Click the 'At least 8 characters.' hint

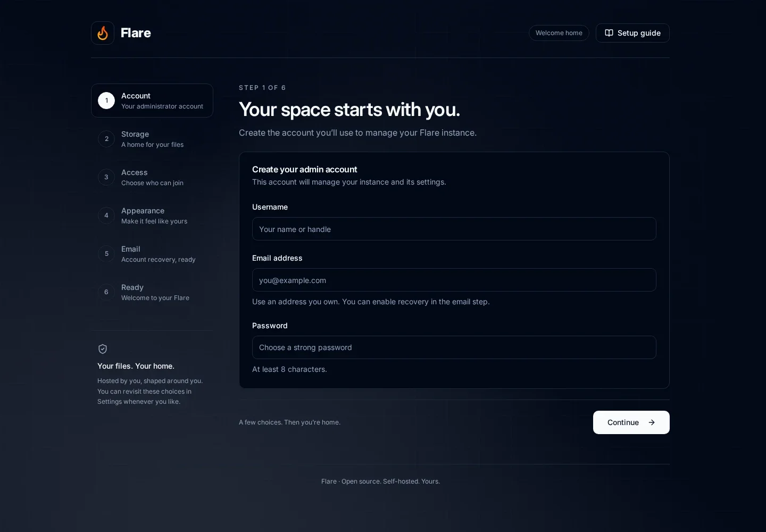point(289,369)
